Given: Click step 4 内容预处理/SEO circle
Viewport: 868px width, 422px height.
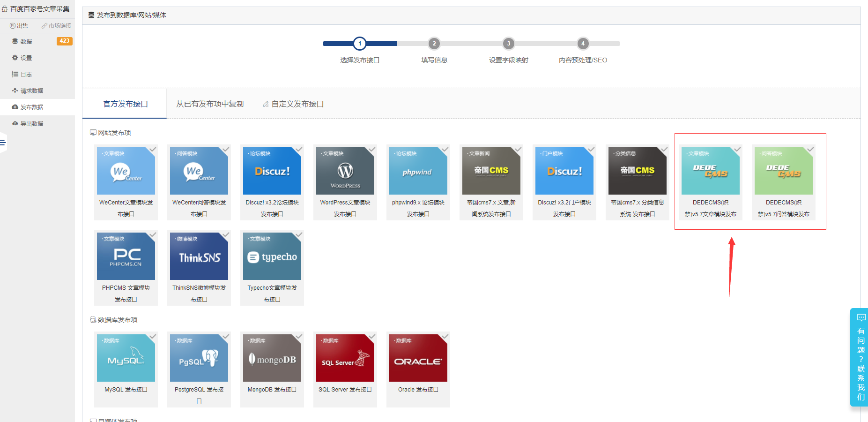Looking at the screenshot, I should 583,44.
